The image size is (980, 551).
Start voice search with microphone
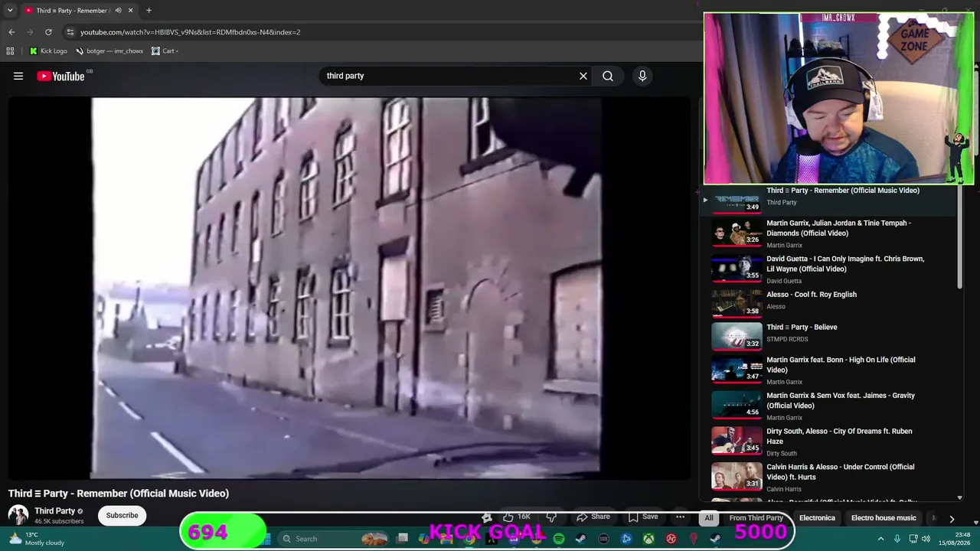pyautogui.click(x=642, y=76)
